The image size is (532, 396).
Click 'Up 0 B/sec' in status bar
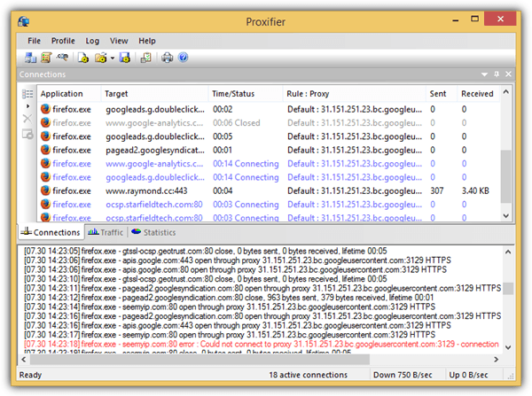click(x=468, y=375)
